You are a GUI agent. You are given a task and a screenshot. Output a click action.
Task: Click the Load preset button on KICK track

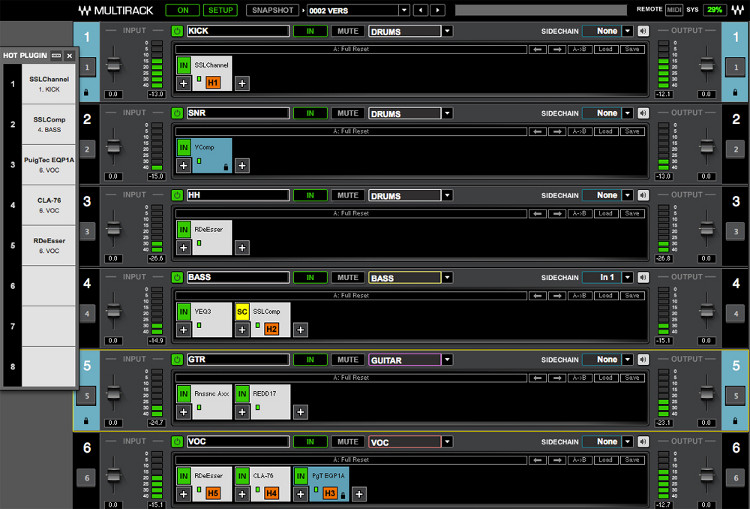point(606,49)
